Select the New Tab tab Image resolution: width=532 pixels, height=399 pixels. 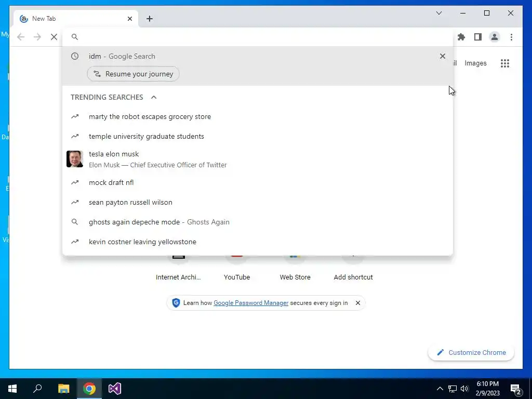coord(76,19)
